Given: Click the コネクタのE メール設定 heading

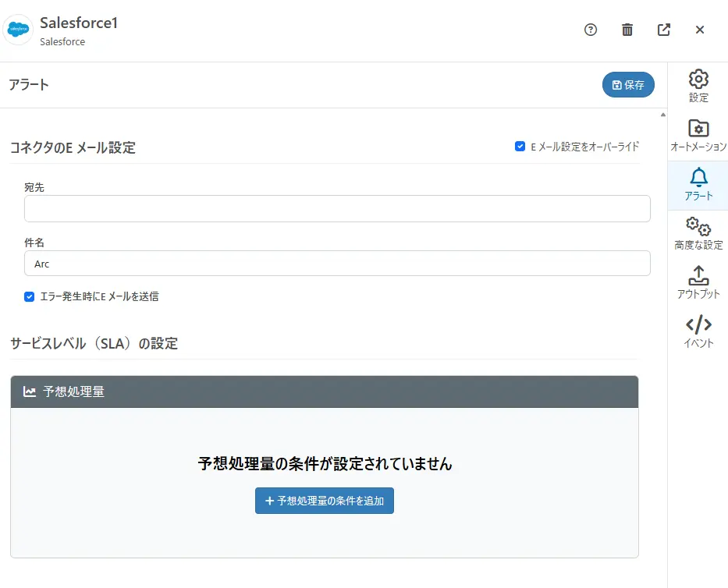Looking at the screenshot, I should tap(73, 147).
